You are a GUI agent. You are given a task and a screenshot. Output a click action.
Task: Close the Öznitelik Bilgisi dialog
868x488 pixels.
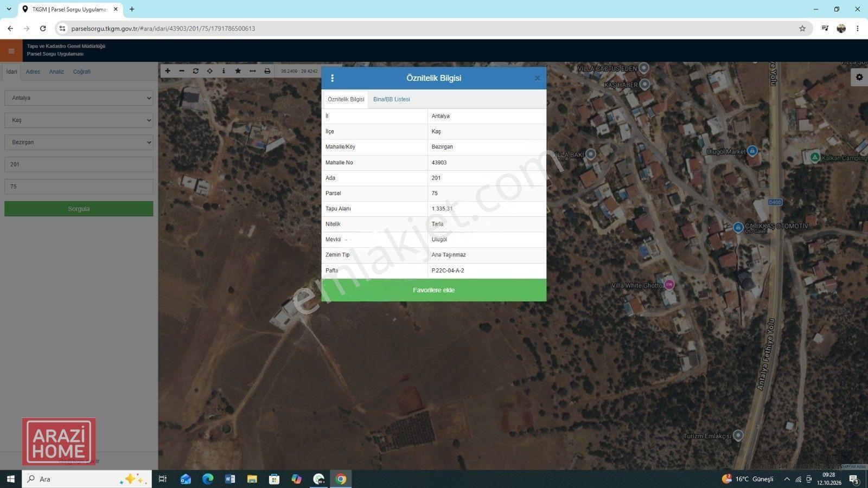coord(537,78)
